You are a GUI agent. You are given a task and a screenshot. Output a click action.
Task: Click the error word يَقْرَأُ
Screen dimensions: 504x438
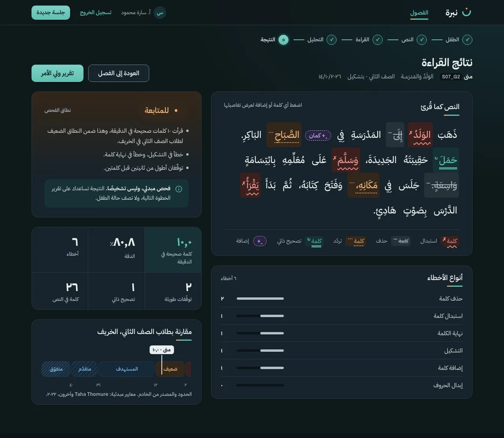click(x=250, y=185)
